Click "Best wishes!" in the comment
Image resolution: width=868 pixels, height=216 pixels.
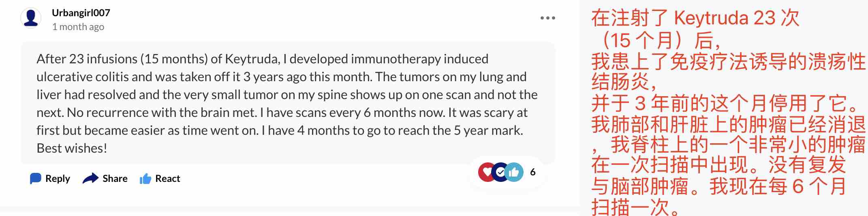click(x=72, y=148)
